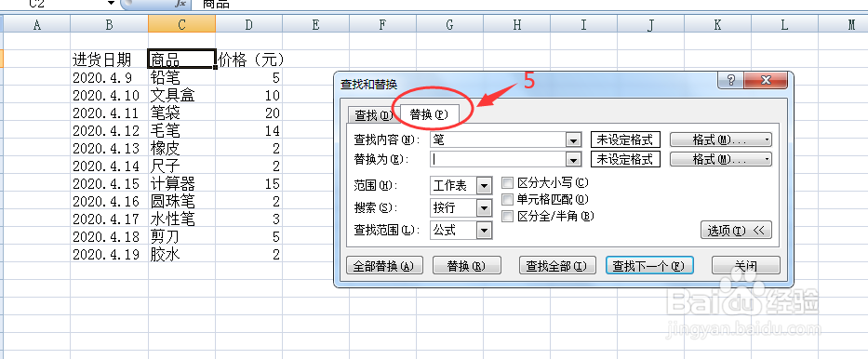Open the 查找范围 combo box showing 公式

tap(461, 230)
